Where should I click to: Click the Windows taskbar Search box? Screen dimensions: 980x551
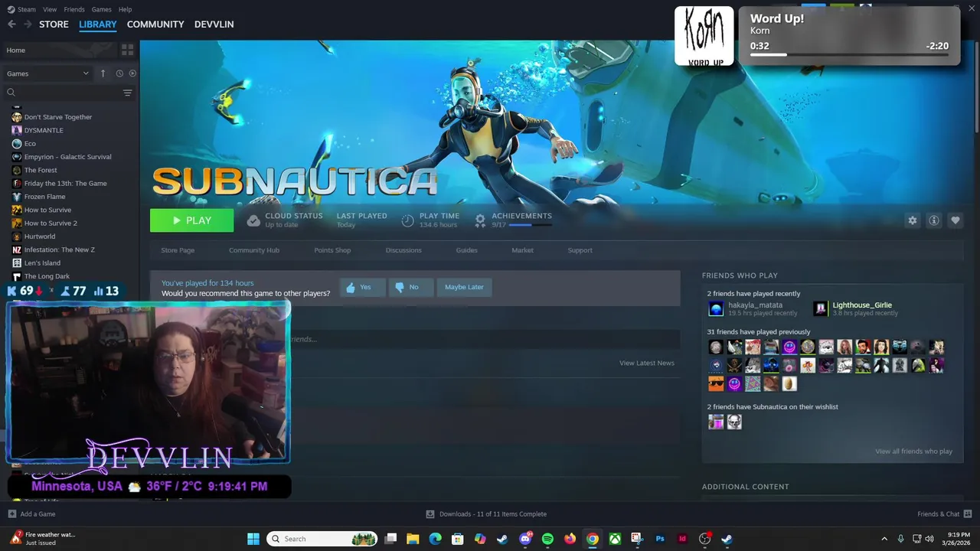(x=322, y=539)
